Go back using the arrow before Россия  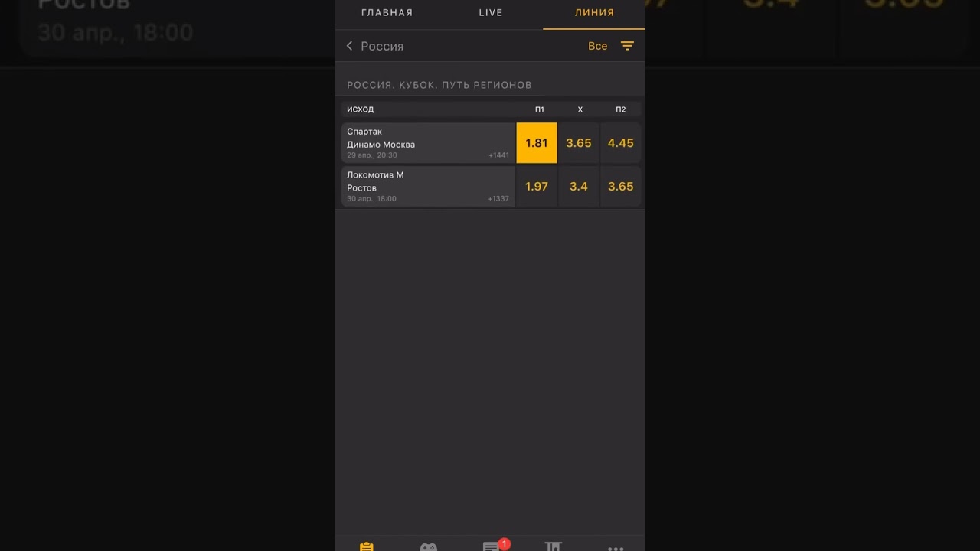(x=350, y=46)
